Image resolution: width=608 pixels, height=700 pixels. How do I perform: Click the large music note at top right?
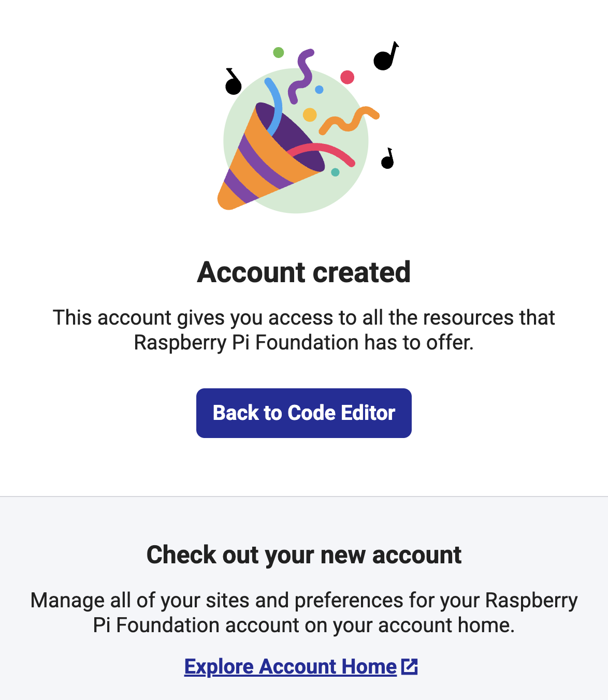[x=385, y=58]
